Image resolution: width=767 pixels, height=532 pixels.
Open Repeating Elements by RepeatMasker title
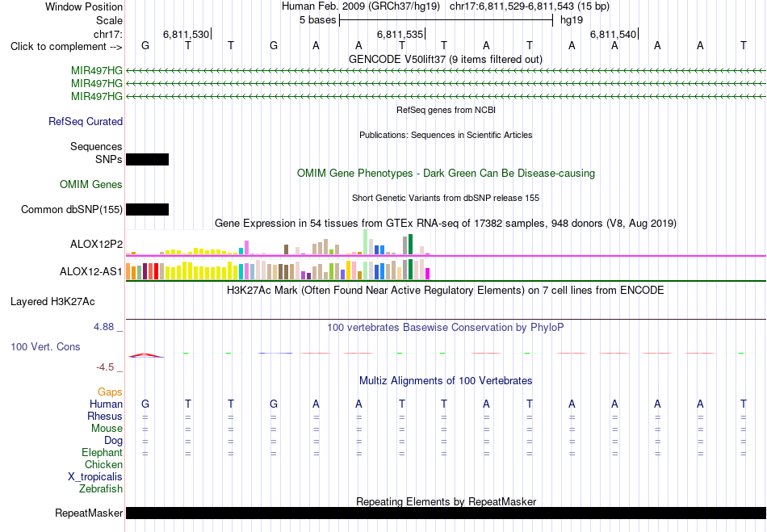click(446, 501)
